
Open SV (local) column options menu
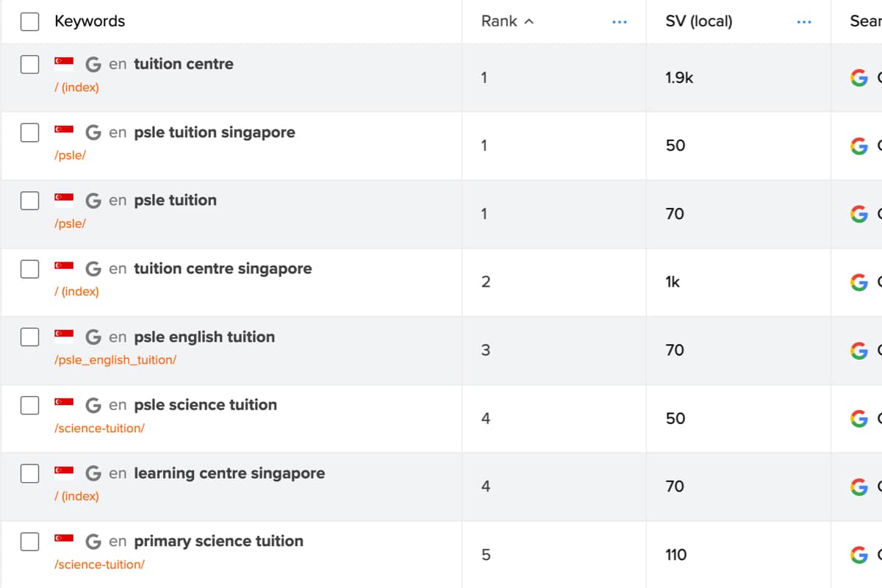804,22
